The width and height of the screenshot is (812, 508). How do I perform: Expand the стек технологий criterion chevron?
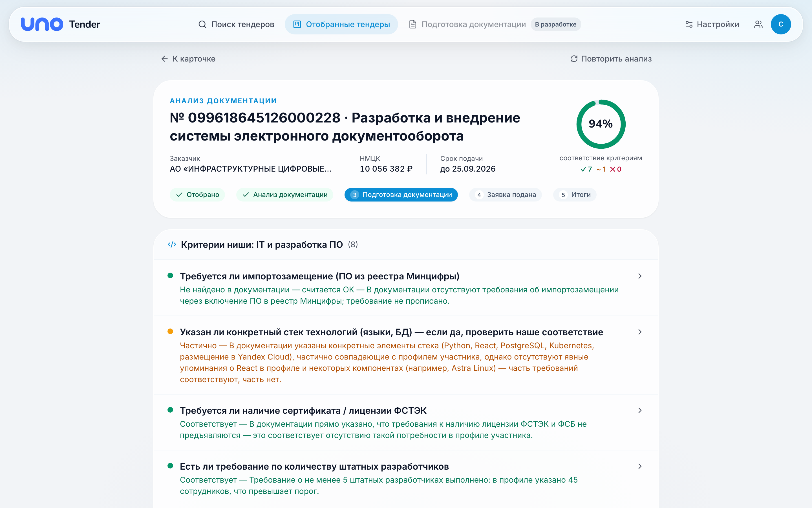tap(640, 332)
